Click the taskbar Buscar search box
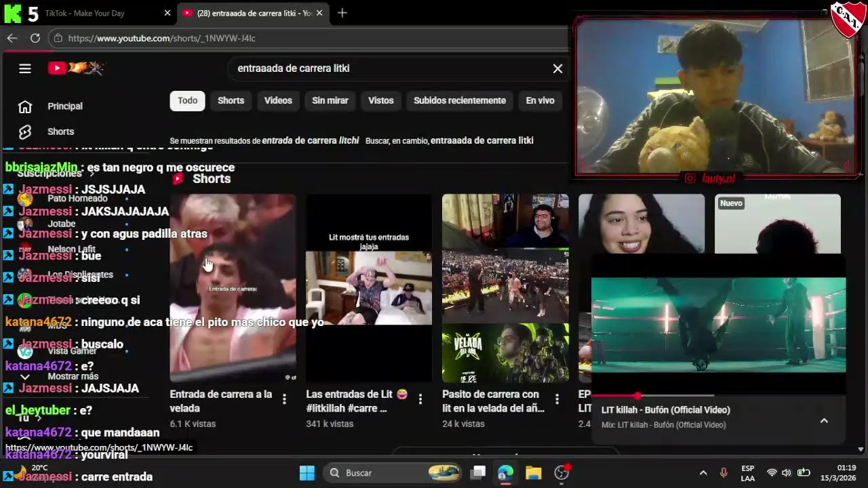868x488 pixels. 393,473
